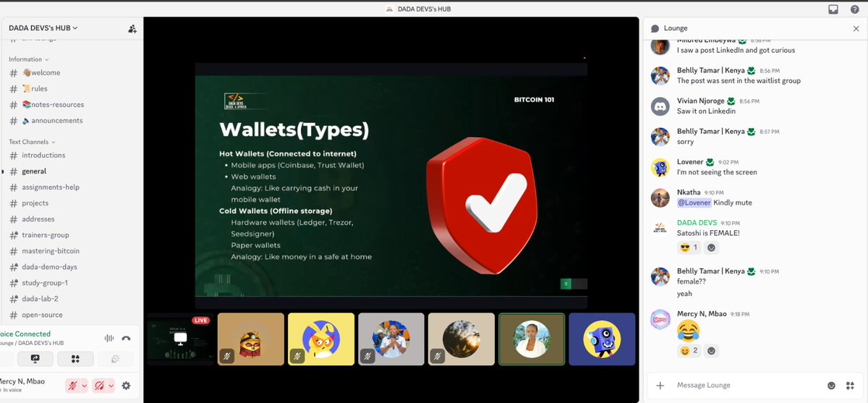Click Mercy N, Mbao's avatar in chat
This screenshot has height=403, width=868.
[660, 319]
